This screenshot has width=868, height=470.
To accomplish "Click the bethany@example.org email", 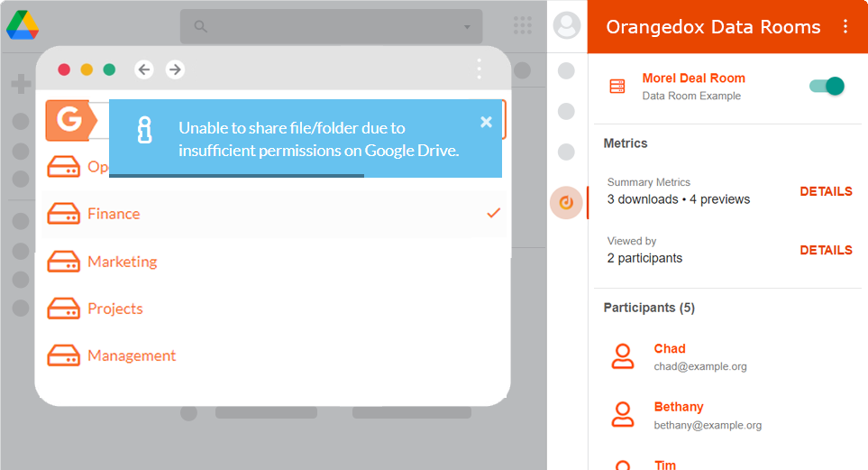I will [708, 425].
